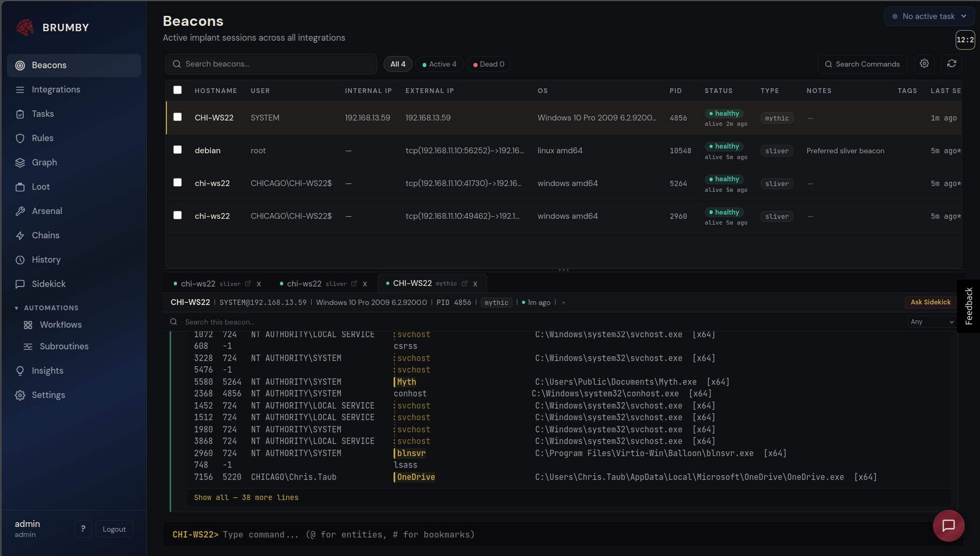Open Chains lightning icon
This screenshot has height=556, width=980.
20,236
